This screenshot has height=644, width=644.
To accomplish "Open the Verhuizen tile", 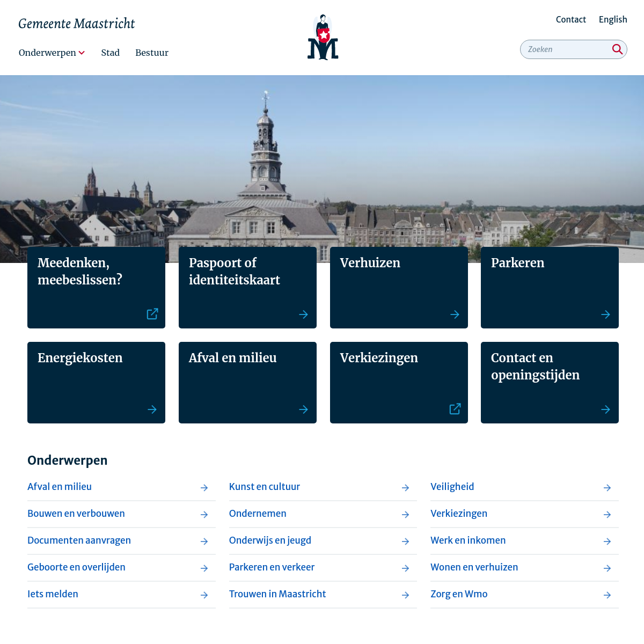I will click(x=399, y=288).
